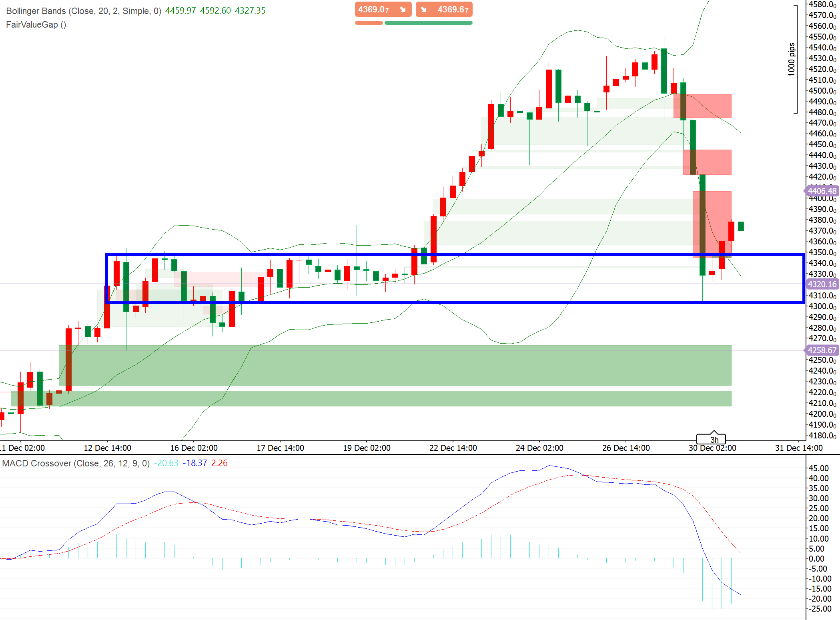Click the orange sentiment bar segment
Screen dimensions: 840x620
point(369,23)
